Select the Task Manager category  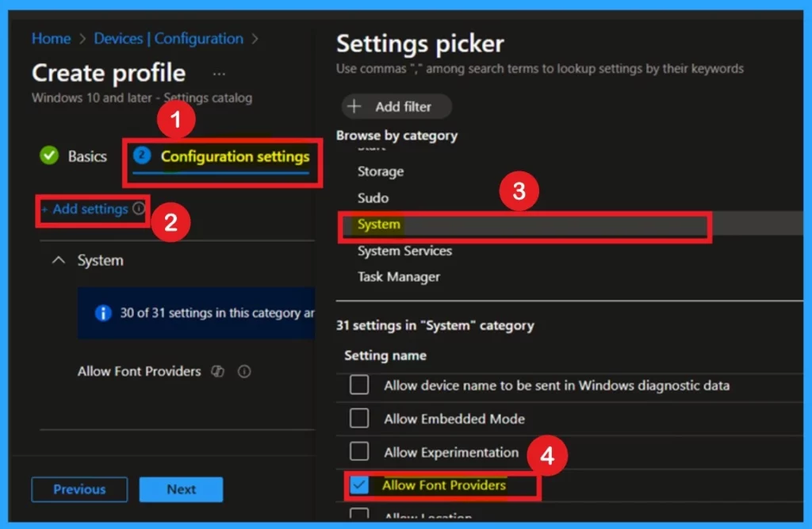398,277
